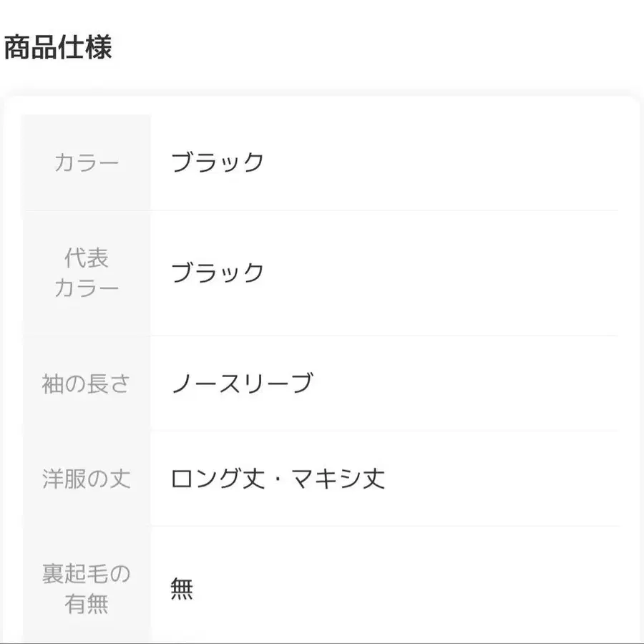
Task: Select the ロング丈・マキシ丈 value text
Action: click(x=278, y=479)
